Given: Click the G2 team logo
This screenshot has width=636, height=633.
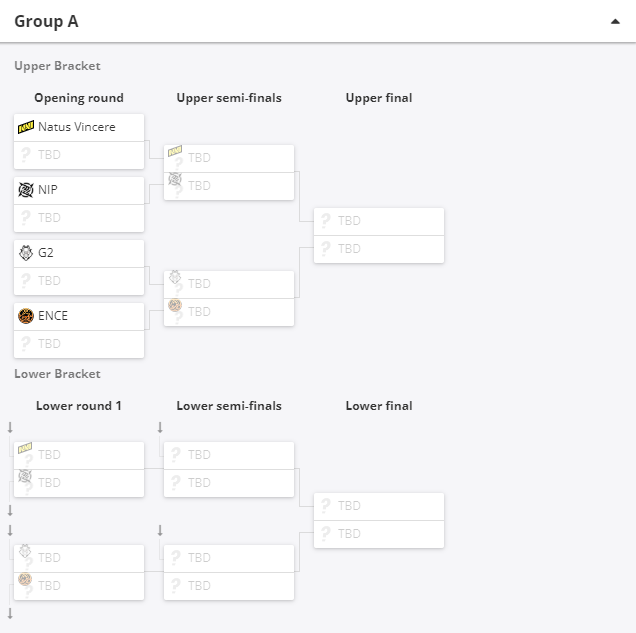Looking at the screenshot, I should coord(26,253).
